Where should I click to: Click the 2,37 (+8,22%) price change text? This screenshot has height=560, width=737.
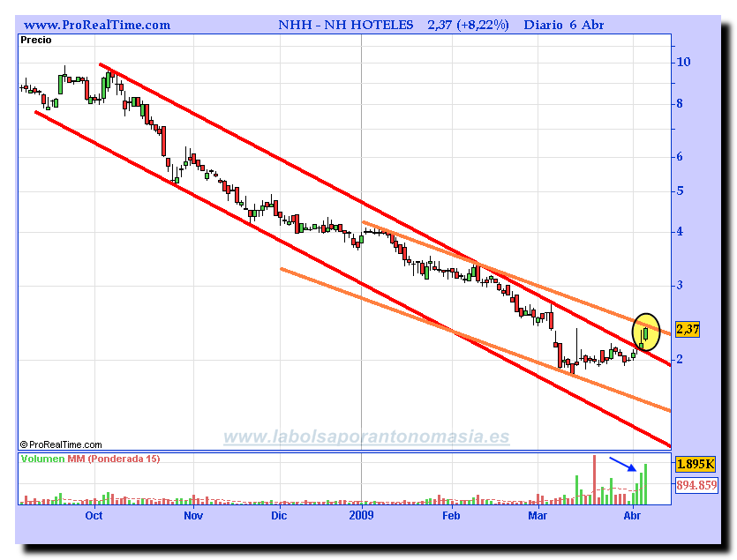(468, 25)
